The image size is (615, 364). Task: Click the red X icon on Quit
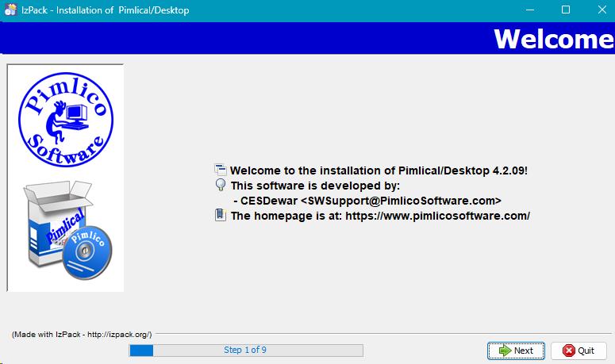coord(569,351)
